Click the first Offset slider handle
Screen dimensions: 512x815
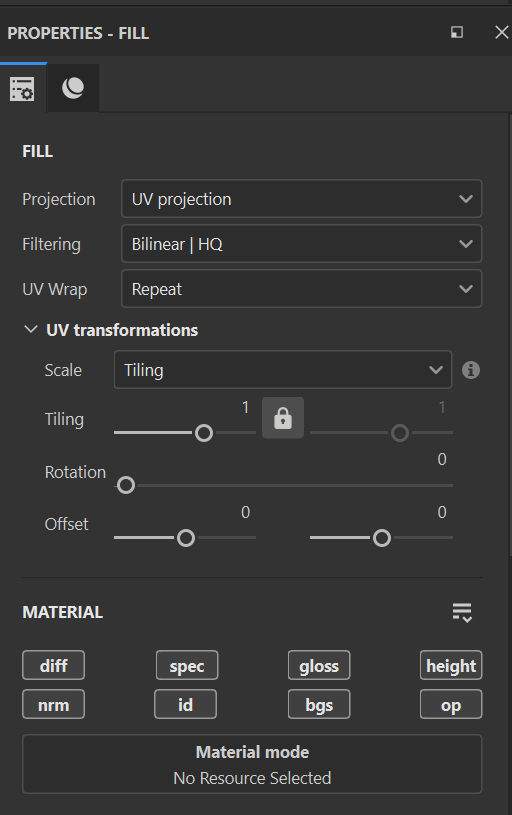(x=186, y=538)
